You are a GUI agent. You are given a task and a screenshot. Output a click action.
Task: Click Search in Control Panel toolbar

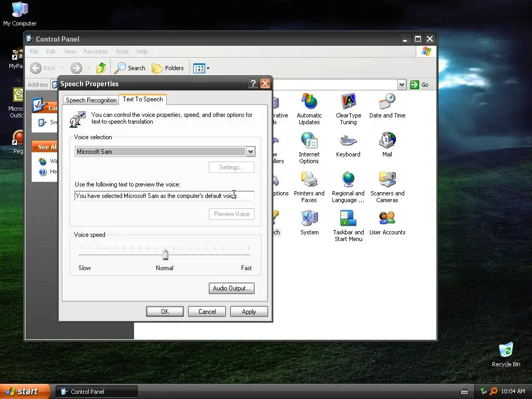pos(129,68)
